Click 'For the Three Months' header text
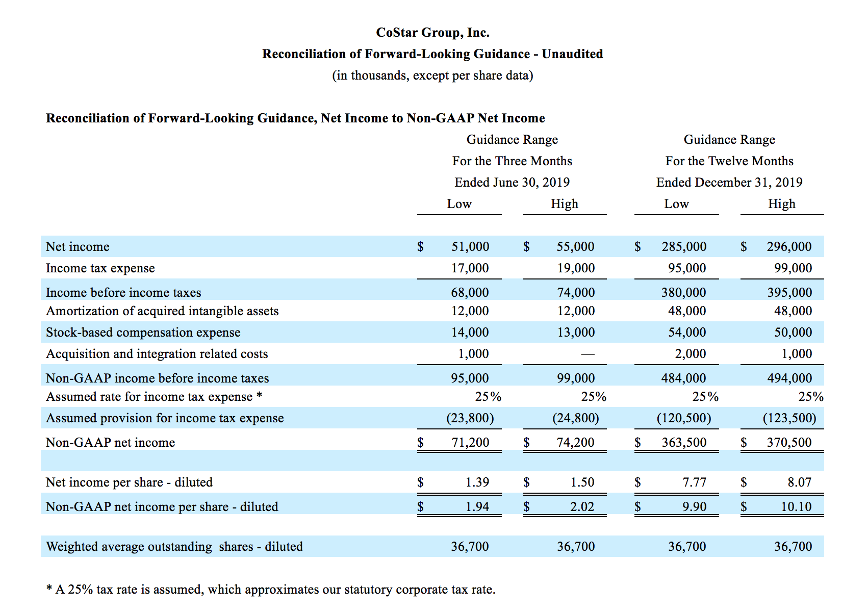868x612 pixels. [512, 161]
